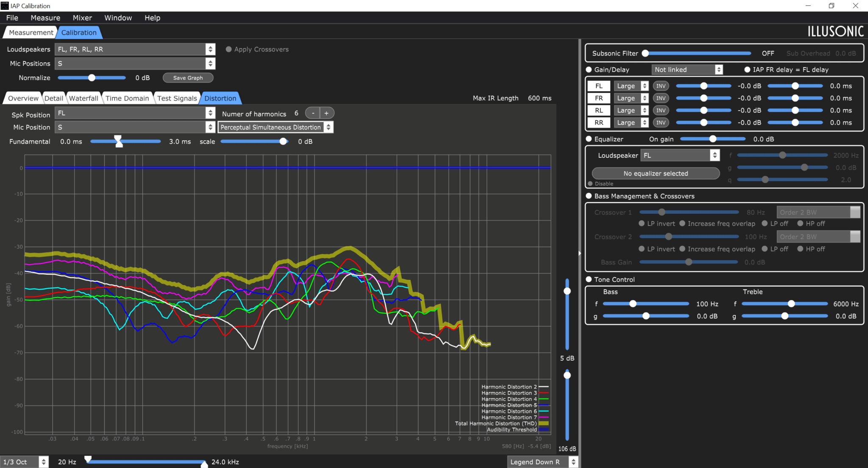Click the panel splitter collapse arrow

pyautogui.click(x=579, y=253)
